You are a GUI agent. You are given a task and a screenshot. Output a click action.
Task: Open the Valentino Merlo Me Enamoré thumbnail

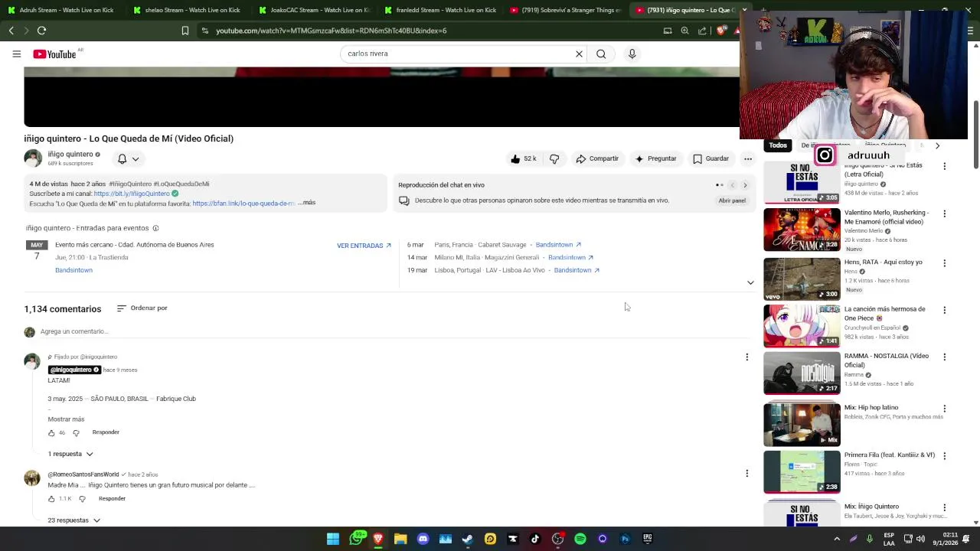[802, 230]
